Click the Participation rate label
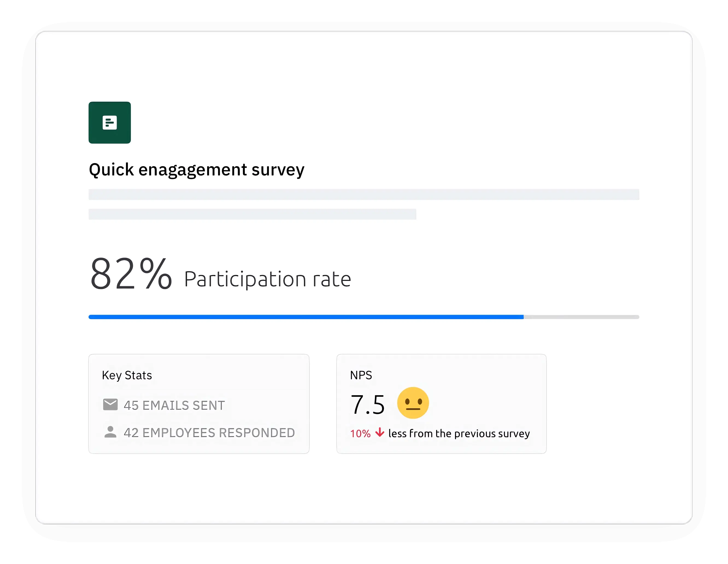The width and height of the screenshot is (728, 564). tap(267, 279)
